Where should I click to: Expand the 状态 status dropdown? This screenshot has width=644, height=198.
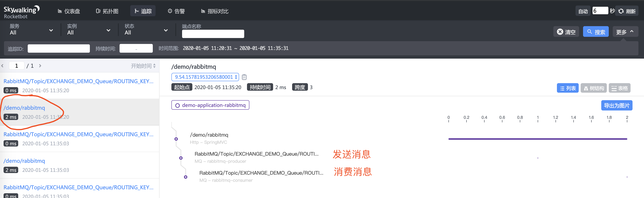146,30
